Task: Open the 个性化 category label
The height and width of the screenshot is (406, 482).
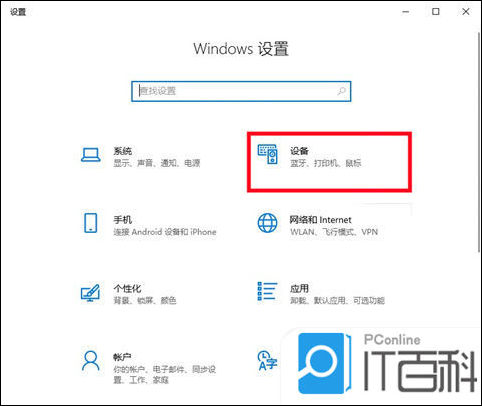Action: point(127,288)
